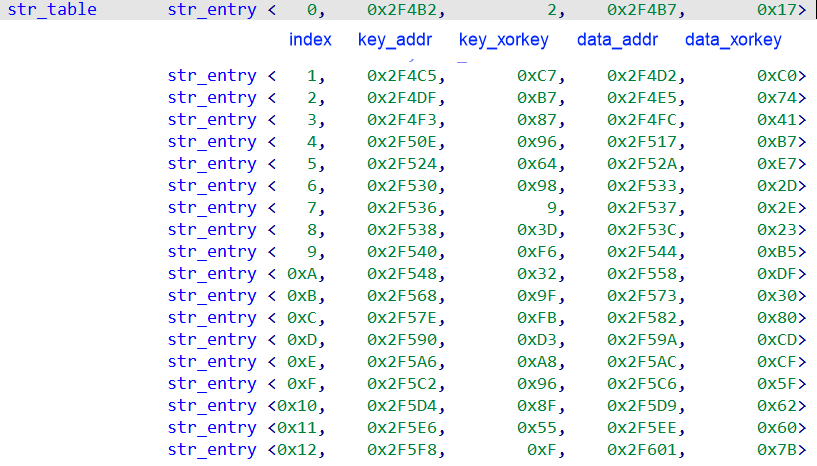Click key xorkey value 0x3D

pyautogui.click(x=536, y=229)
